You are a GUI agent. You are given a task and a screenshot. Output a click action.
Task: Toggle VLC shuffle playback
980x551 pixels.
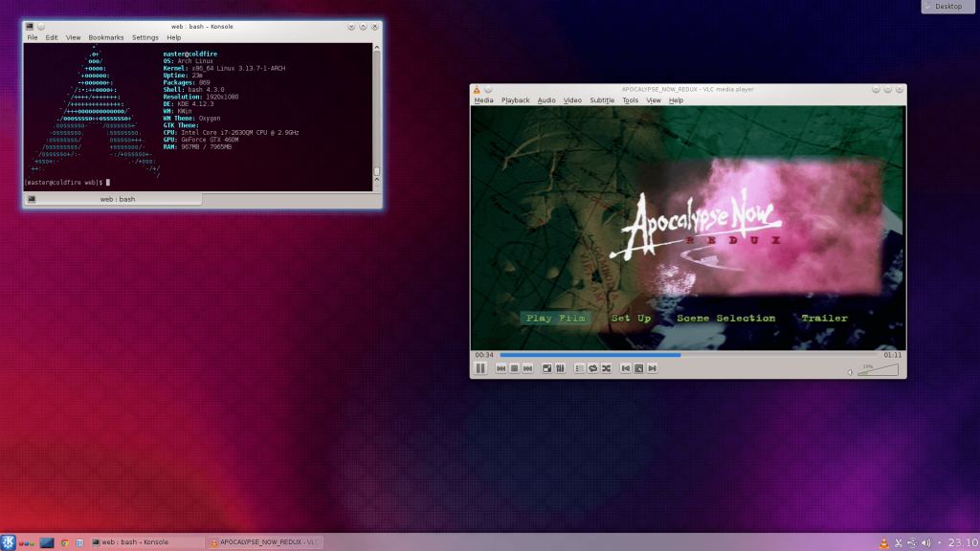pyautogui.click(x=606, y=368)
